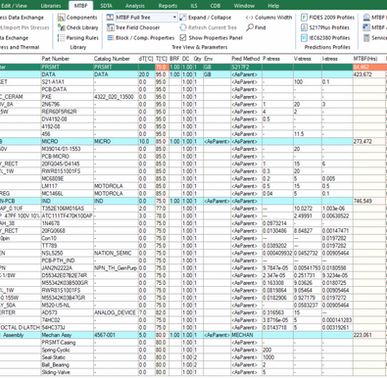This screenshot has height=378, width=387.
Task: Click the MTBF Full Tree view icon
Action: point(110,17)
